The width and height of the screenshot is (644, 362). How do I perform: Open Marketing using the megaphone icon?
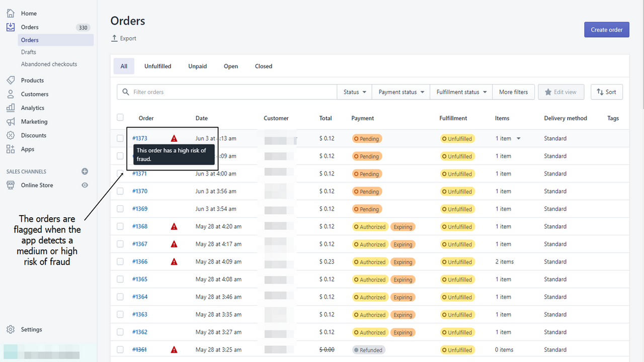tap(11, 121)
